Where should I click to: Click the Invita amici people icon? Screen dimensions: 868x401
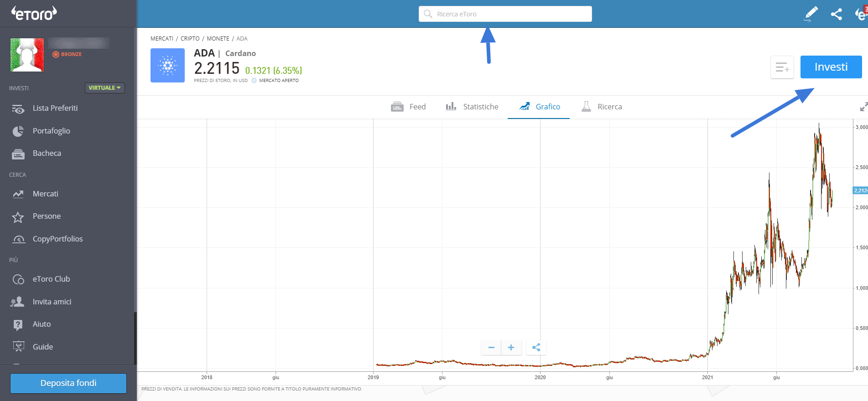[17, 302]
